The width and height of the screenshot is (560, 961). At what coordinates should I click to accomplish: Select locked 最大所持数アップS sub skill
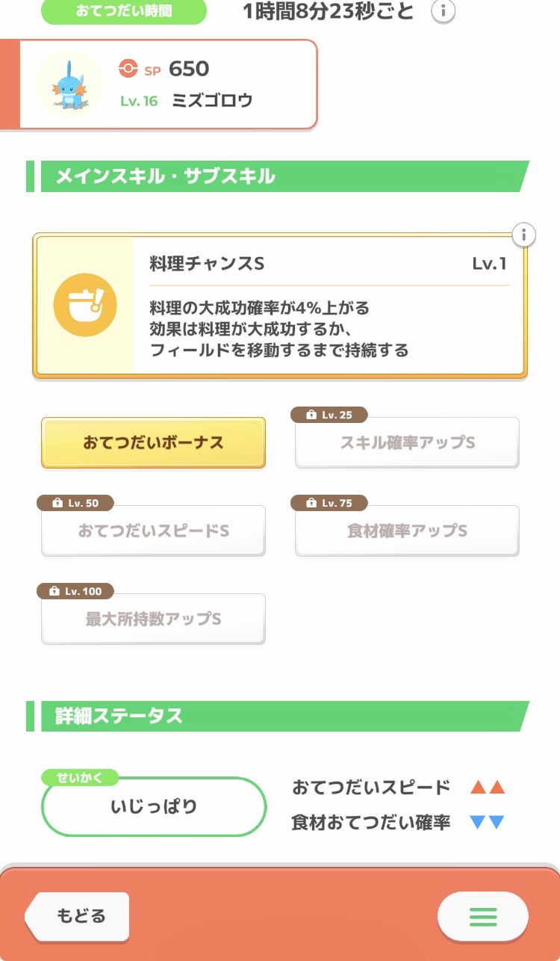(x=153, y=619)
